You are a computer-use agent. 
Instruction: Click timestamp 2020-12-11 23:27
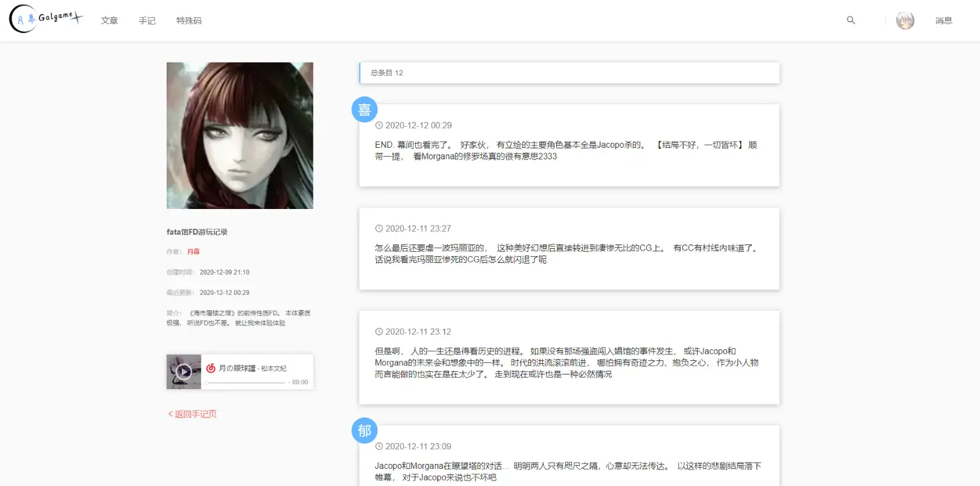coord(418,229)
